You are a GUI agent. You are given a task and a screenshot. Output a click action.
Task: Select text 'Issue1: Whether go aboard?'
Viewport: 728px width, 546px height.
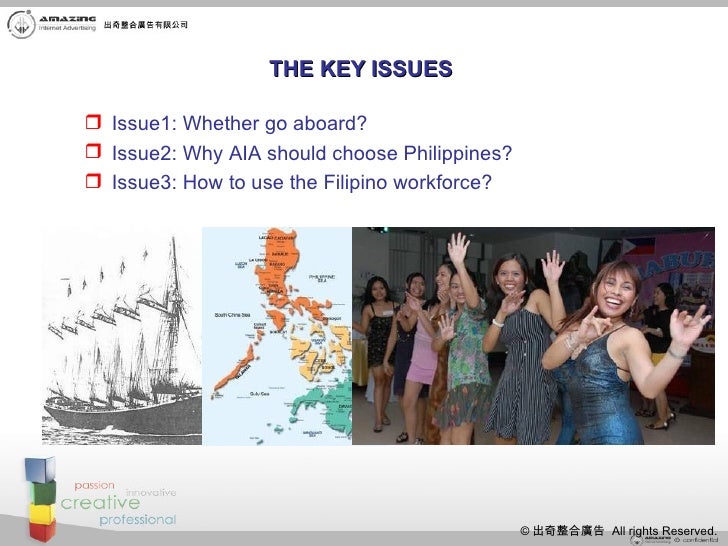tap(239, 124)
